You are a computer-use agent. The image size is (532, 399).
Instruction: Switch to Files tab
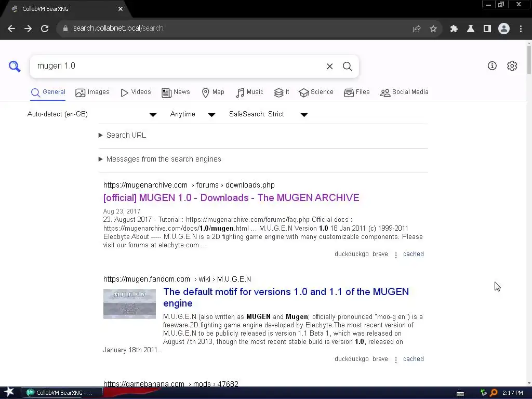click(x=356, y=92)
